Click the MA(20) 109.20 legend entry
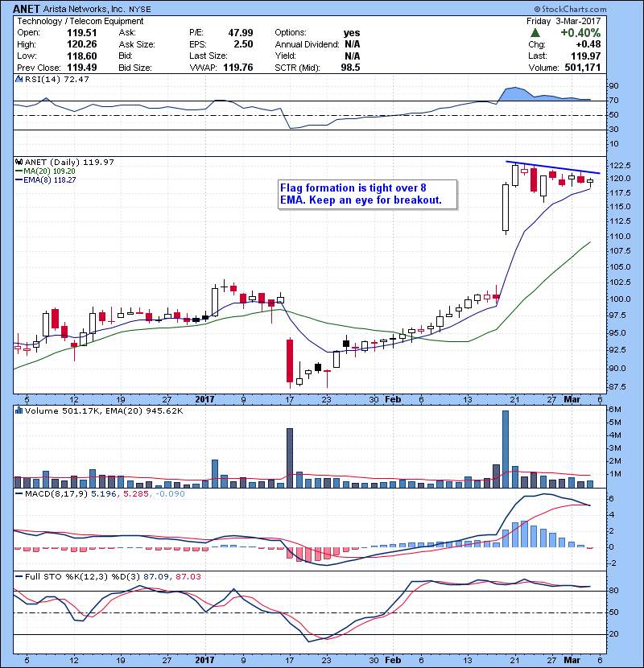The width and height of the screenshot is (644, 668). click(45, 171)
